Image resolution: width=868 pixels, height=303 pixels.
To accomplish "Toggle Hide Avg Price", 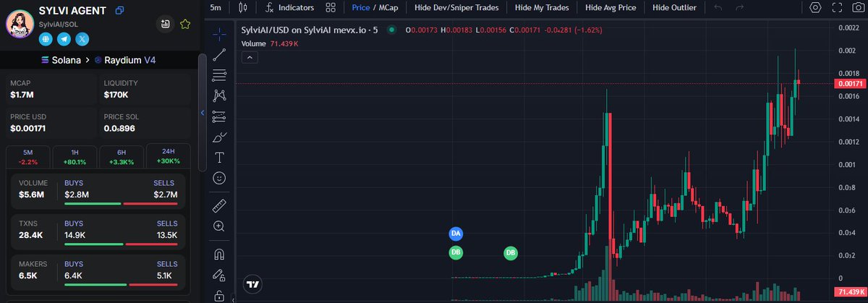I will [610, 7].
